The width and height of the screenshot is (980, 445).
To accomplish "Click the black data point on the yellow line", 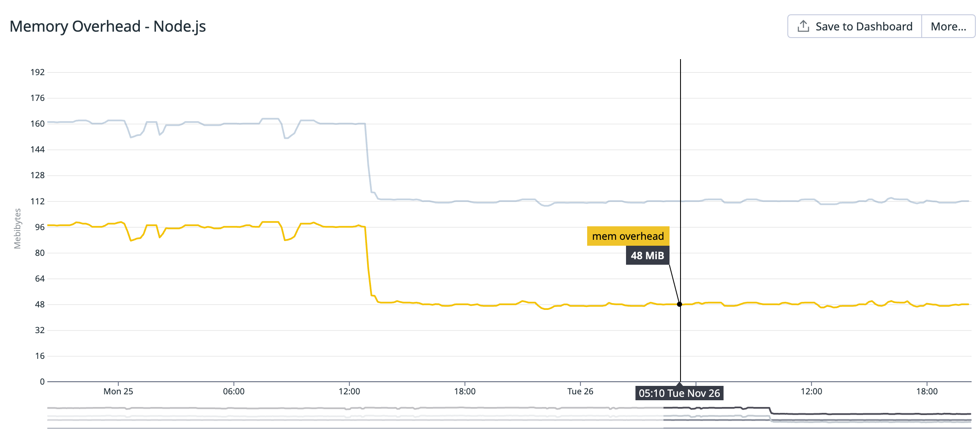I will pyautogui.click(x=680, y=304).
